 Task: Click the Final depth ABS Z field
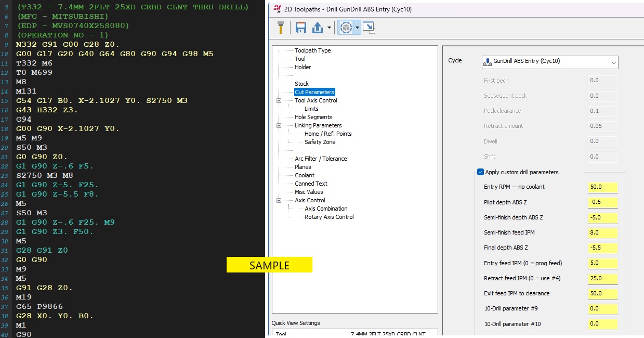602,248
